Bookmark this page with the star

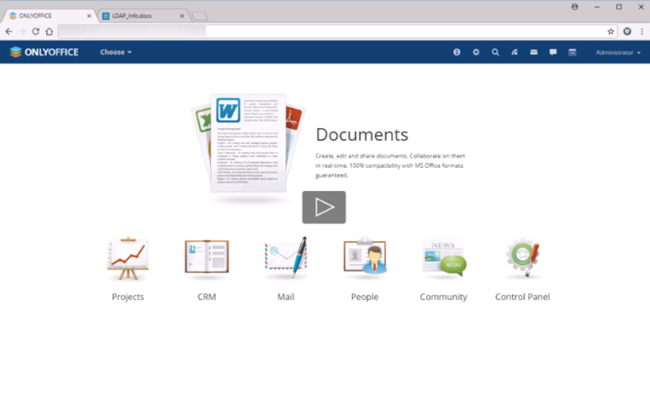[611, 31]
